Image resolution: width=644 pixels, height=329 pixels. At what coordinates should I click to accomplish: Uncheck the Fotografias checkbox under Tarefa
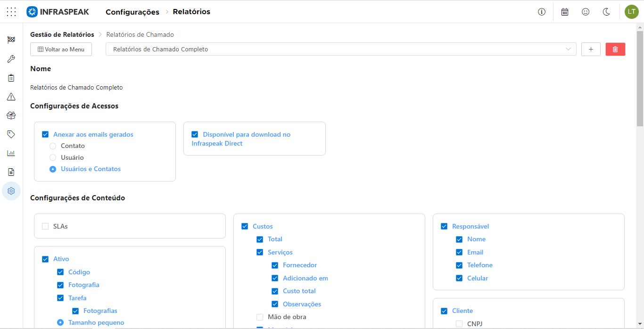[x=75, y=311]
